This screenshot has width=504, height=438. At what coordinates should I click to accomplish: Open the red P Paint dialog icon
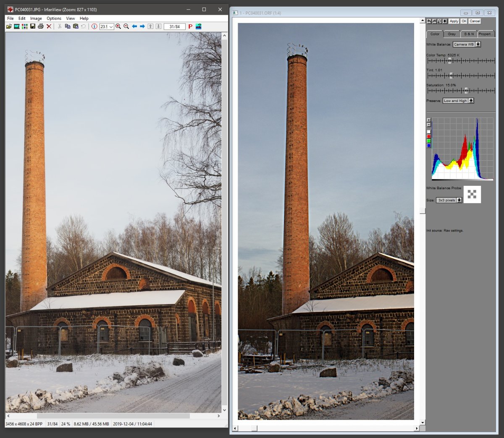[190, 26]
